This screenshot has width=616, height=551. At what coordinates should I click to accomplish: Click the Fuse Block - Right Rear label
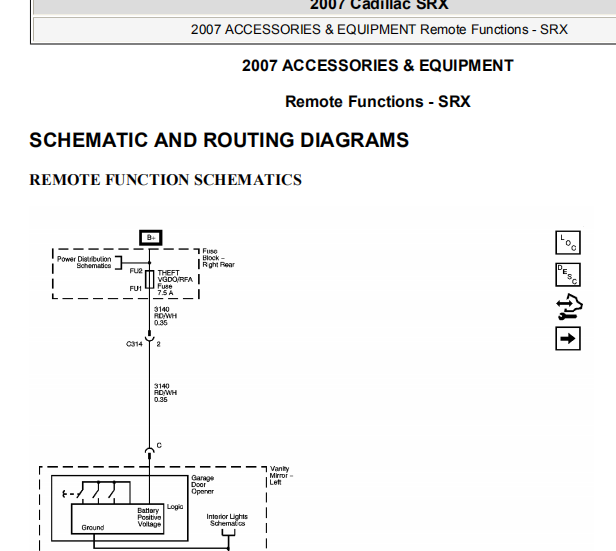point(218,258)
